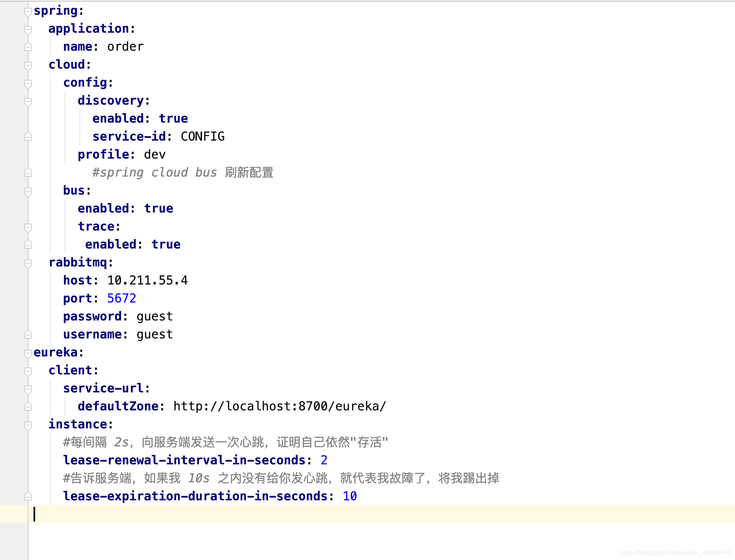
Task: Click 'guest' on the username line
Action: [155, 334]
